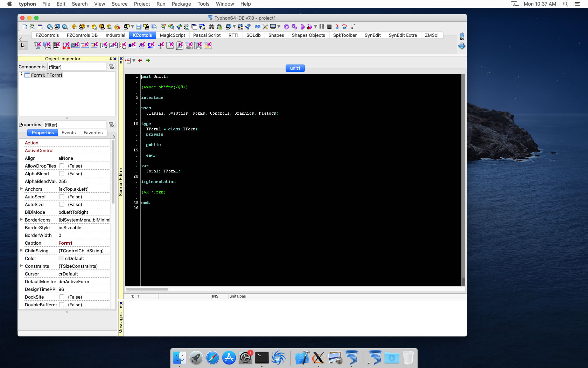Select the KControls hex editor component icon
588x368 pixels.
[x=66, y=45]
